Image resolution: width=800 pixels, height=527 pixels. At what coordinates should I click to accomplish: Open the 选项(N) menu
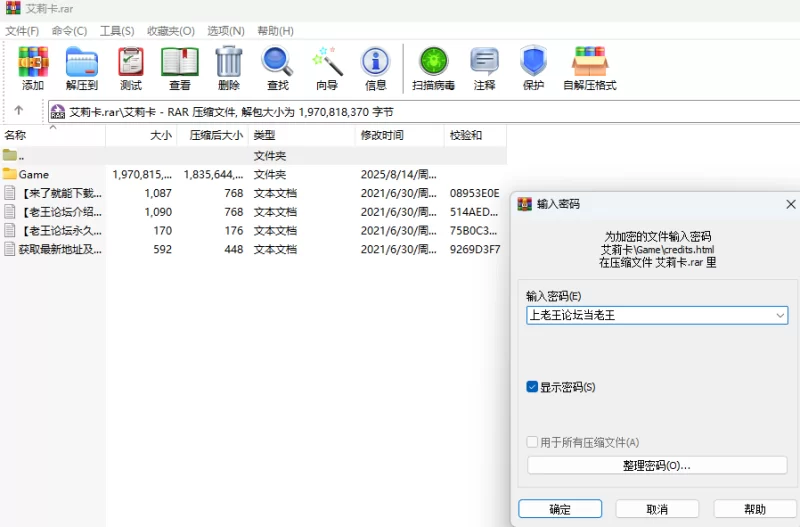(x=226, y=31)
